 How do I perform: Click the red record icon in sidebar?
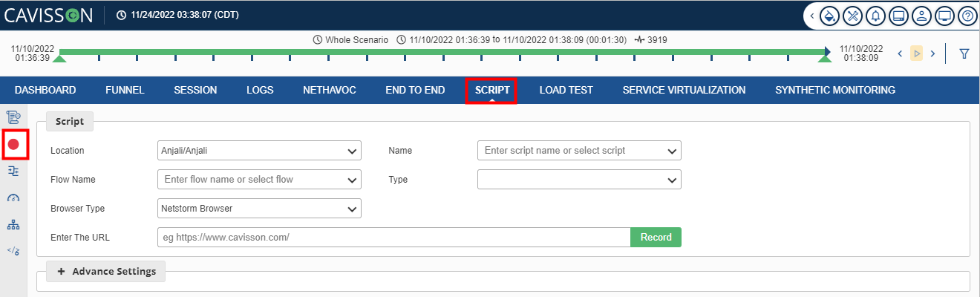coord(13,143)
